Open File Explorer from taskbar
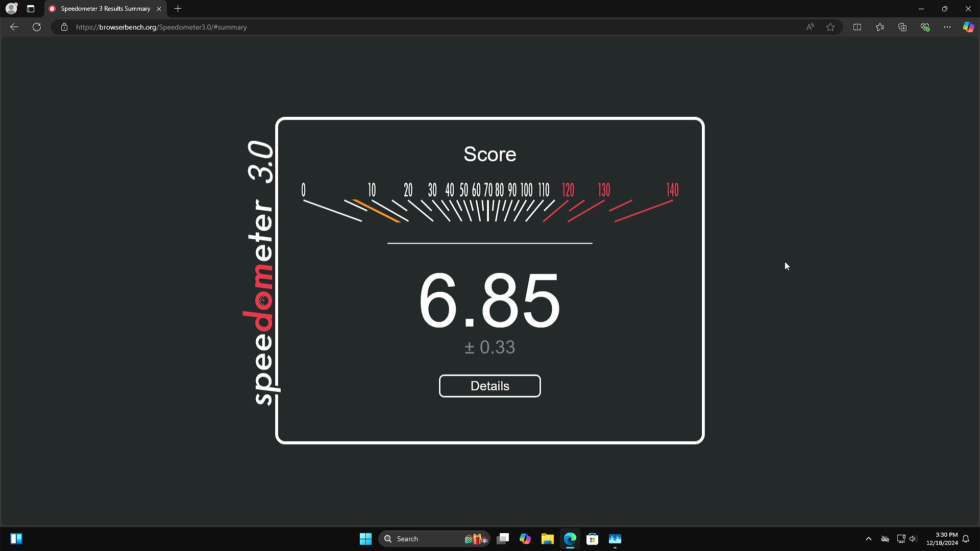This screenshot has height=551, width=980. point(547,539)
